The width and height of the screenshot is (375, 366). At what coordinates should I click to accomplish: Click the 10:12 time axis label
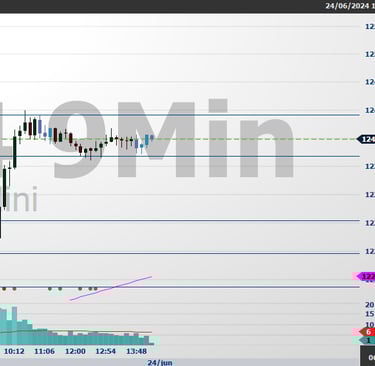[x=14, y=351]
